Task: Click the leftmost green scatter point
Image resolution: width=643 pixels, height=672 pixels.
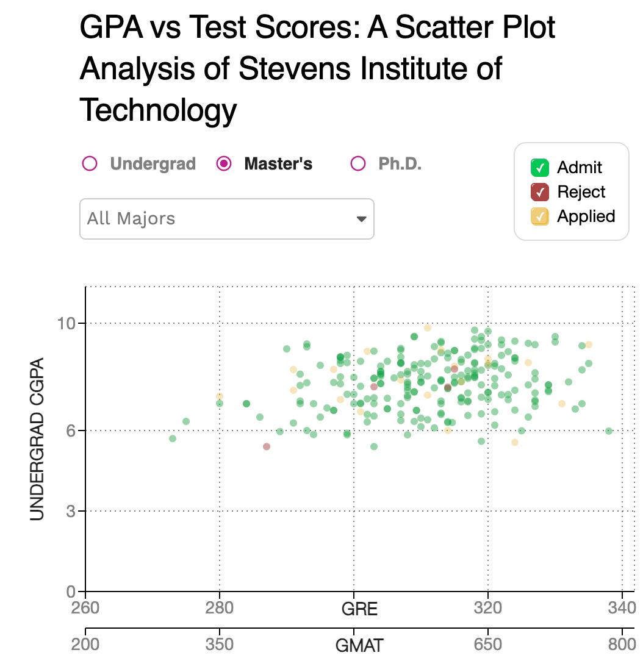Action: (173, 438)
